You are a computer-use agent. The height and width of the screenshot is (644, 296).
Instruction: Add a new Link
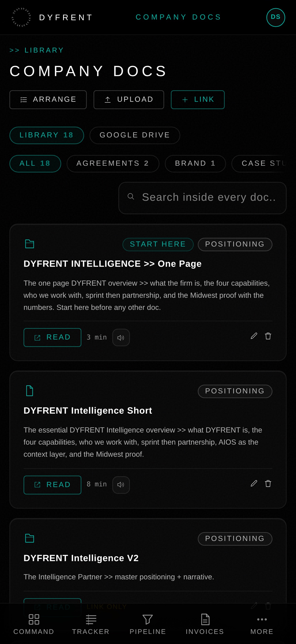click(x=198, y=100)
